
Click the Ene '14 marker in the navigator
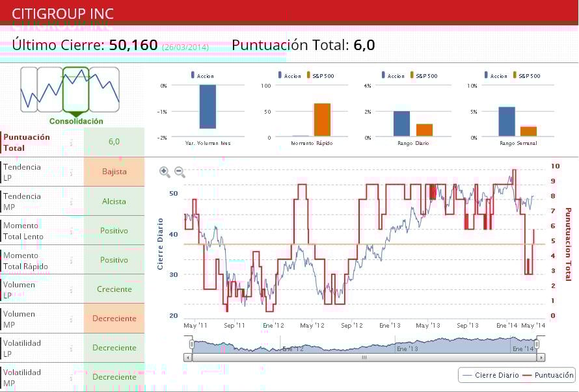click(523, 349)
